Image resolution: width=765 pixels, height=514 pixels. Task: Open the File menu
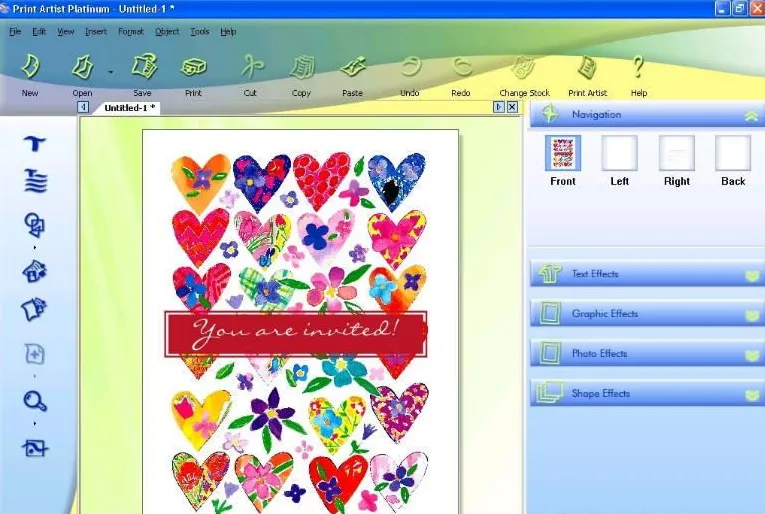click(x=15, y=32)
